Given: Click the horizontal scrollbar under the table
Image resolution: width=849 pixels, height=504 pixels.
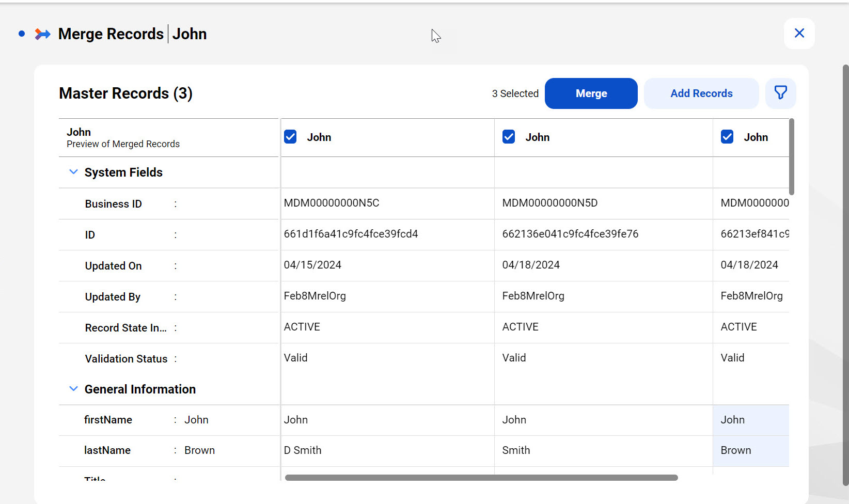Looking at the screenshot, I should click(x=481, y=478).
